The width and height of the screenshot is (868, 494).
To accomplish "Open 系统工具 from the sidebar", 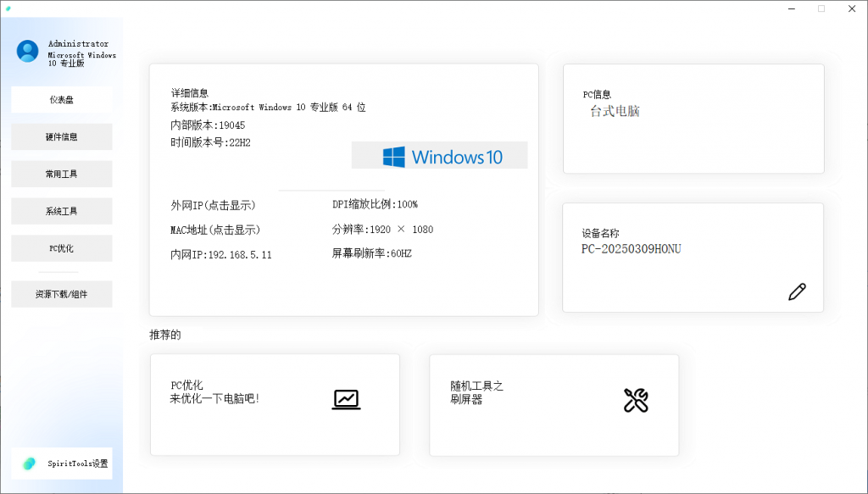I will 61,211.
